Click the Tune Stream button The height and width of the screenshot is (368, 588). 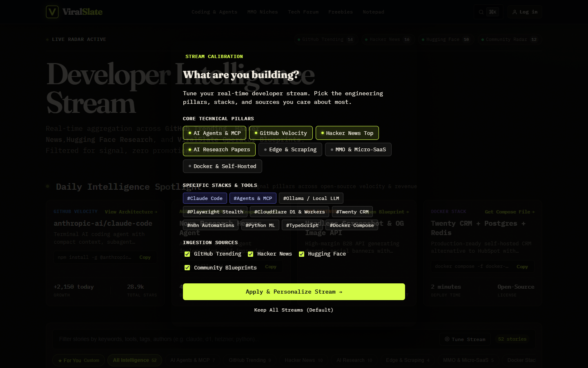click(x=465, y=339)
